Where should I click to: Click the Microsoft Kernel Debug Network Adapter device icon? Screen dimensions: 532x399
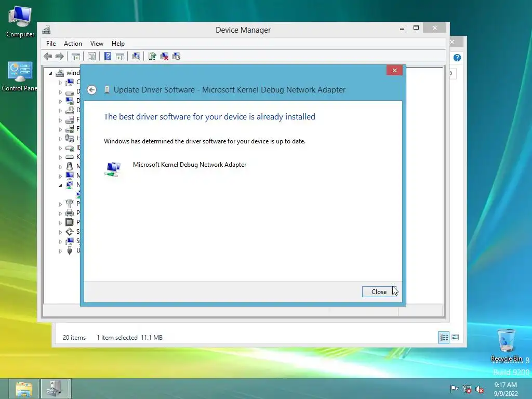click(113, 169)
